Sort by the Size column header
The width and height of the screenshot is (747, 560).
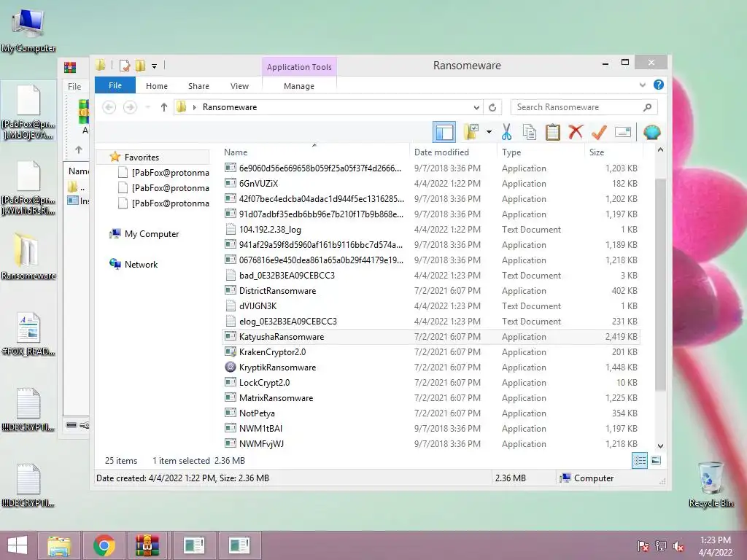597,152
